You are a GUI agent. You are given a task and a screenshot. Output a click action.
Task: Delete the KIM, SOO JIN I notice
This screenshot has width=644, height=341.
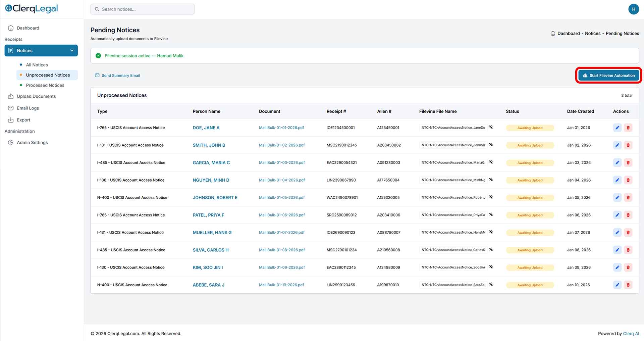(628, 267)
